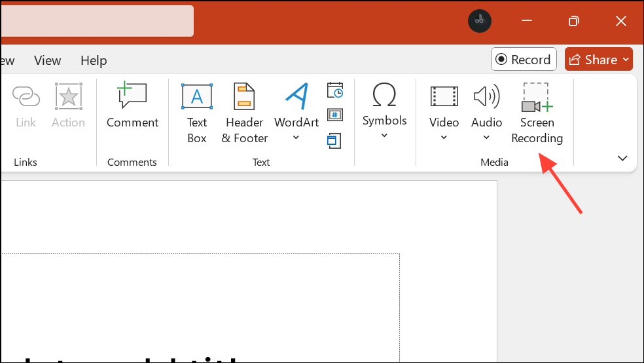
Task: Insert Date & Time icon
Action: (x=334, y=90)
